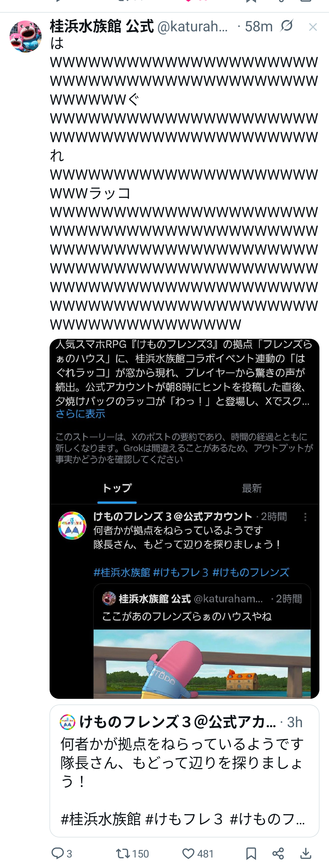Like the post with heart icon
The image size is (329, 868).
click(x=188, y=854)
